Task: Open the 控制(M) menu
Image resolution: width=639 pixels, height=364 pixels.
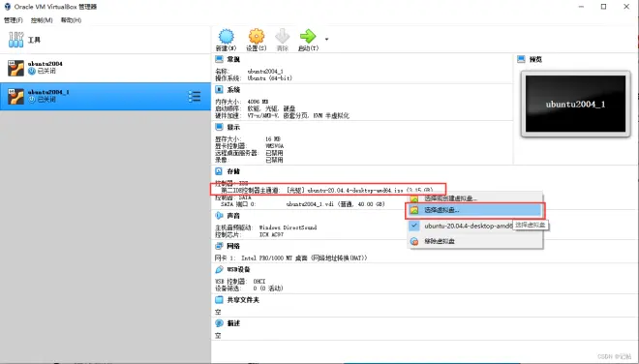Action: pos(42,20)
